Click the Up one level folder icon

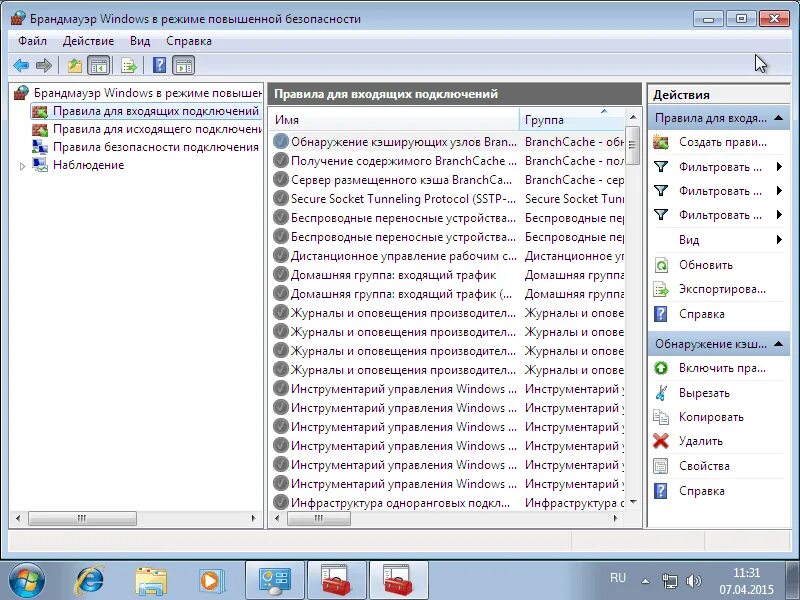pyautogui.click(x=75, y=65)
